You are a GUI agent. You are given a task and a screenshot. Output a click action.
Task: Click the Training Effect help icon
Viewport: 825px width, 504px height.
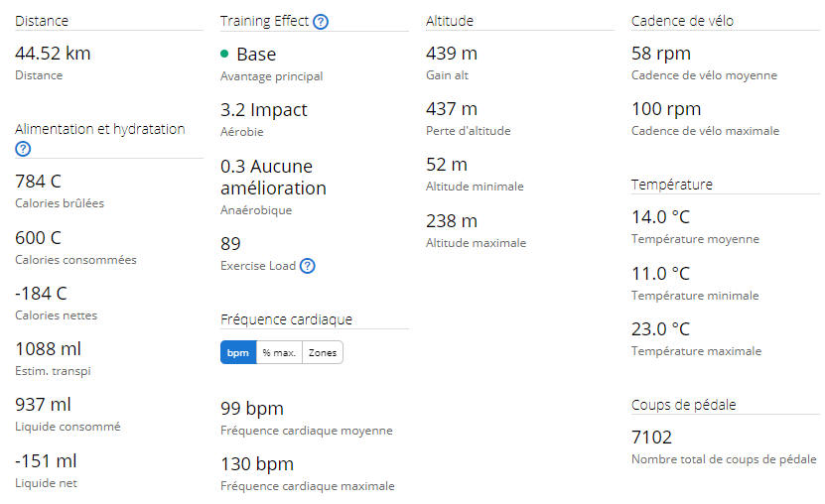pyautogui.click(x=321, y=22)
